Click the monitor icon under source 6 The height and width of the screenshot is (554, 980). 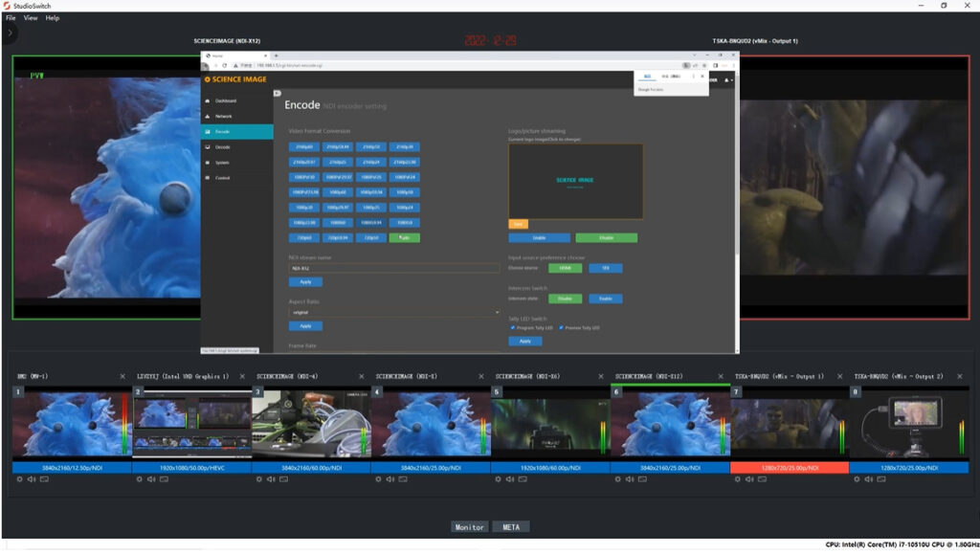click(642, 479)
